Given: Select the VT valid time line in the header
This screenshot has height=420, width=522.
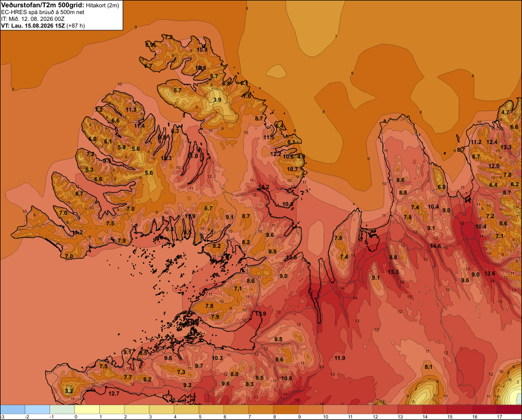Looking at the screenshot, I should point(43,26).
